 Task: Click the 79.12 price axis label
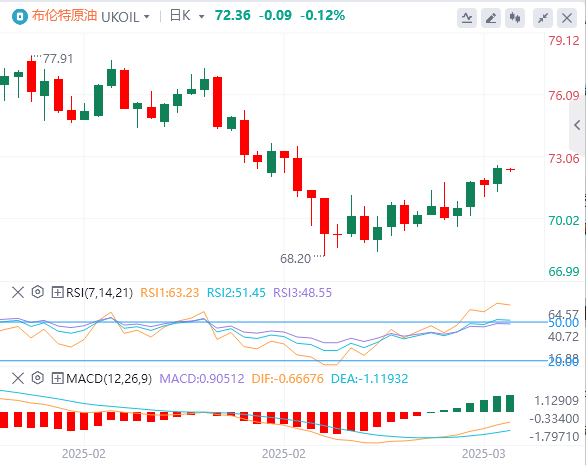(564, 40)
